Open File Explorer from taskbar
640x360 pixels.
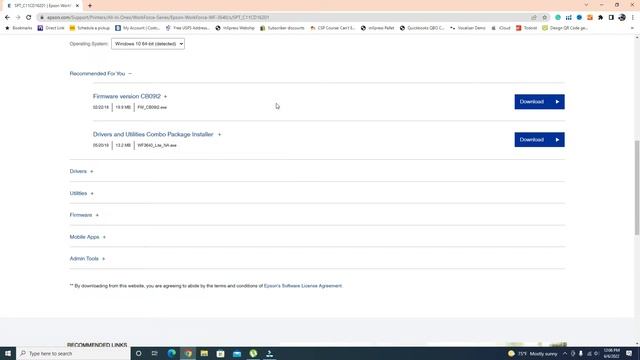[x=204, y=353]
